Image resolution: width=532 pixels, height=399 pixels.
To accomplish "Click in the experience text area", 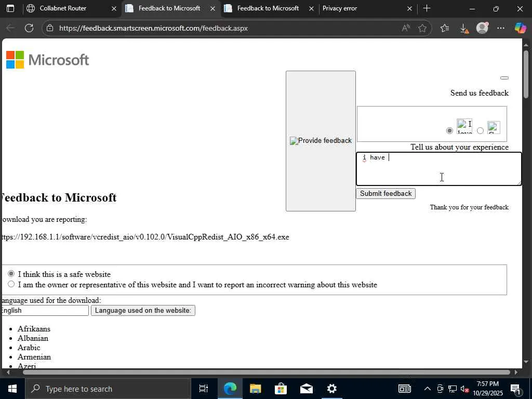I will (x=438, y=169).
